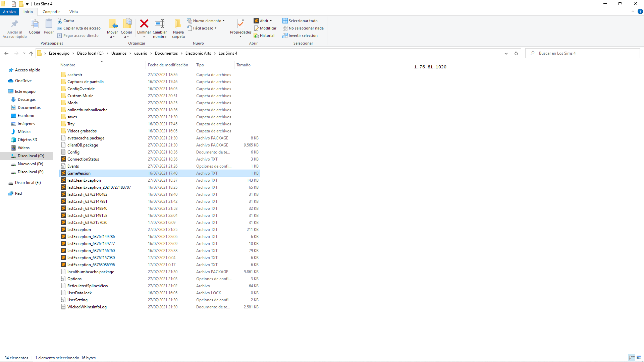Go up one folder level
The width and height of the screenshot is (644, 362).
tap(31, 53)
